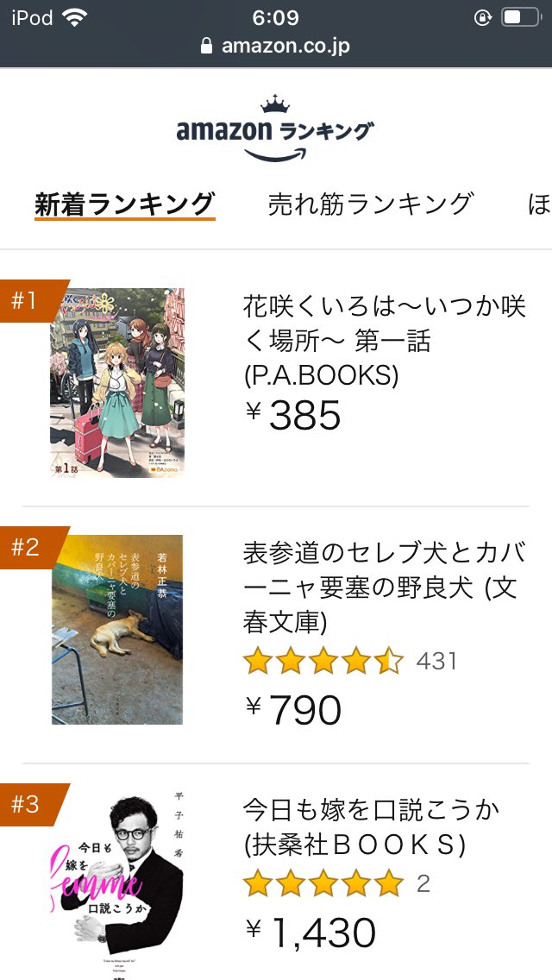Select the 新着ランキング tab
This screenshot has height=980, width=552.
124,204
